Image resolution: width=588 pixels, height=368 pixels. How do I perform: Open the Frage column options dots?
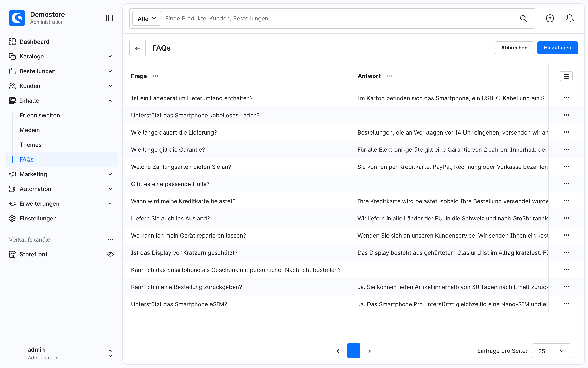(x=156, y=76)
